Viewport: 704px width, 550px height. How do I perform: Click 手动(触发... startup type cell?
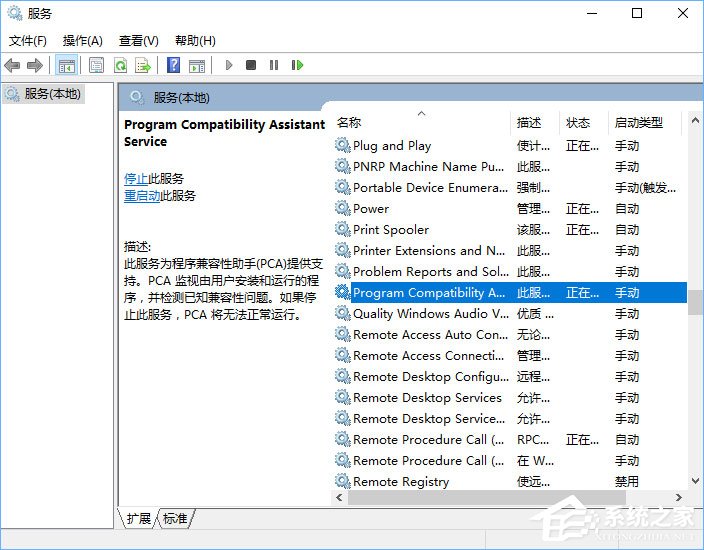[x=645, y=187]
